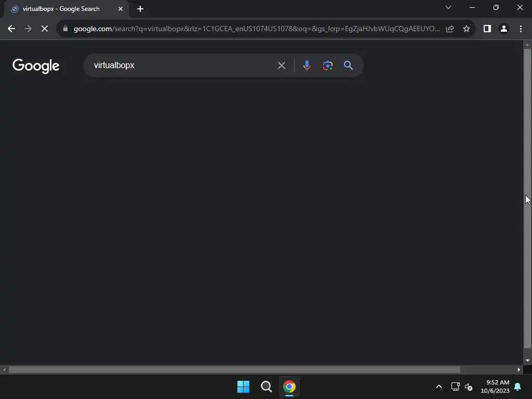The width and height of the screenshot is (532, 399).
Task: Search by image with Google Lens
Action: pyautogui.click(x=328, y=65)
